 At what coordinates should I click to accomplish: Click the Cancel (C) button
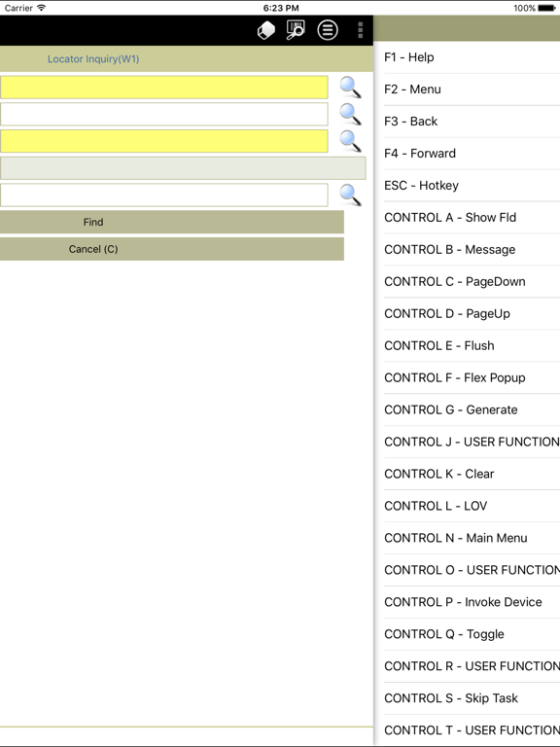(x=172, y=249)
